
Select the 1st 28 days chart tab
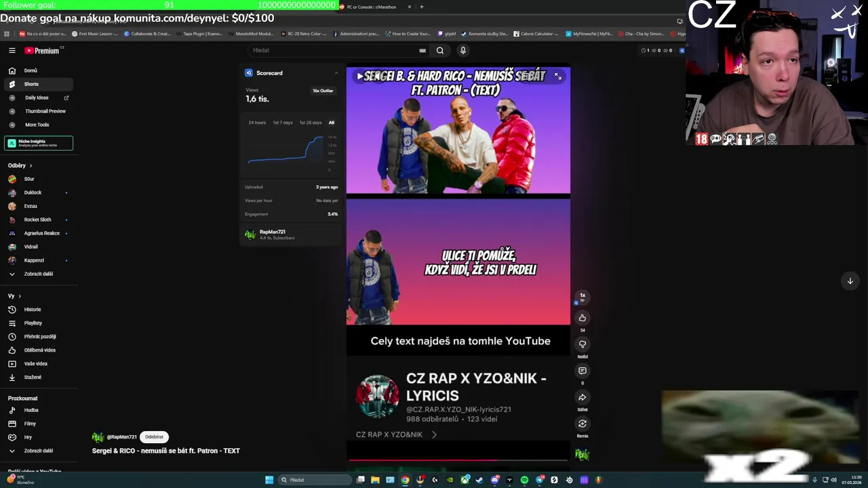click(311, 123)
